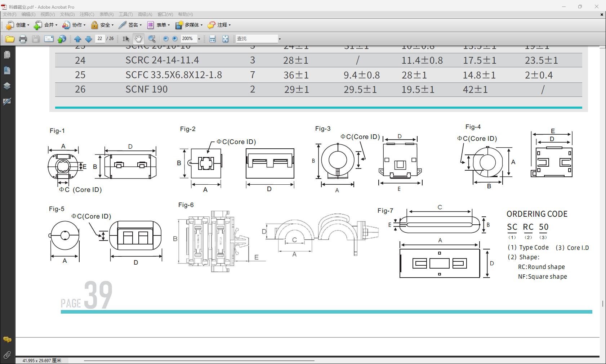Zoom out using the minus button
This screenshot has height=364, width=606.
click(166, 39)
